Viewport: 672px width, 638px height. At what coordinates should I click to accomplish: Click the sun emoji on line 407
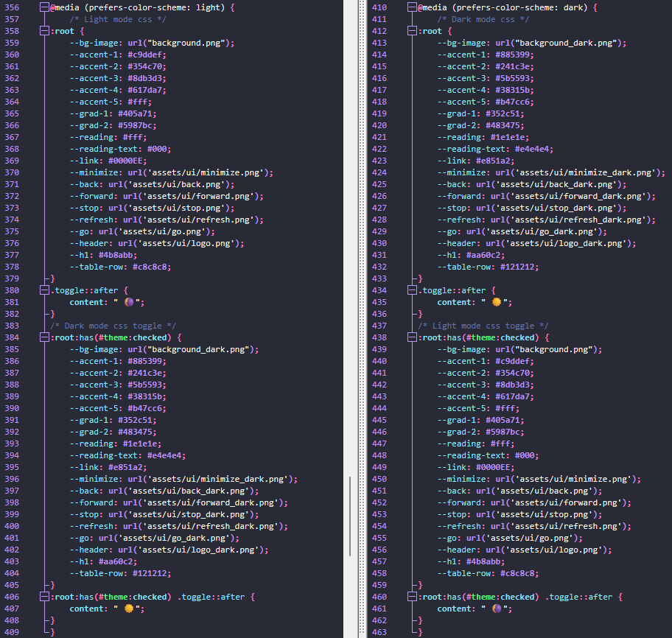(x=130, y=609)
